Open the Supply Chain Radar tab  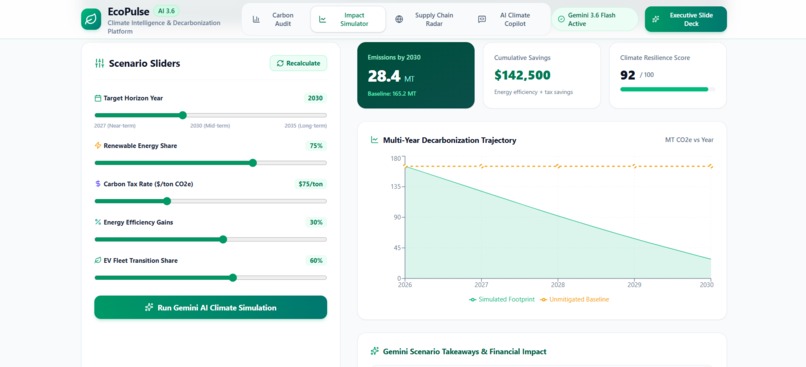427,20
